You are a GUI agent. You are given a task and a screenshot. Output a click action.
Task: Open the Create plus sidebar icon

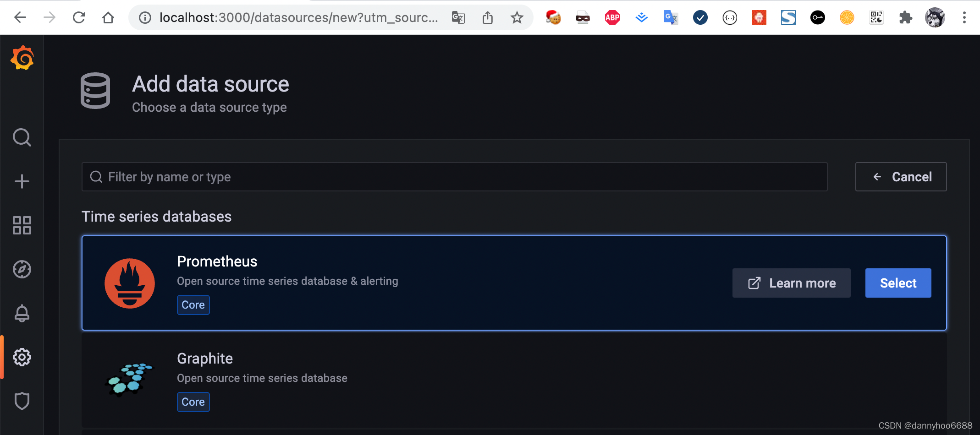pos(22,181)
